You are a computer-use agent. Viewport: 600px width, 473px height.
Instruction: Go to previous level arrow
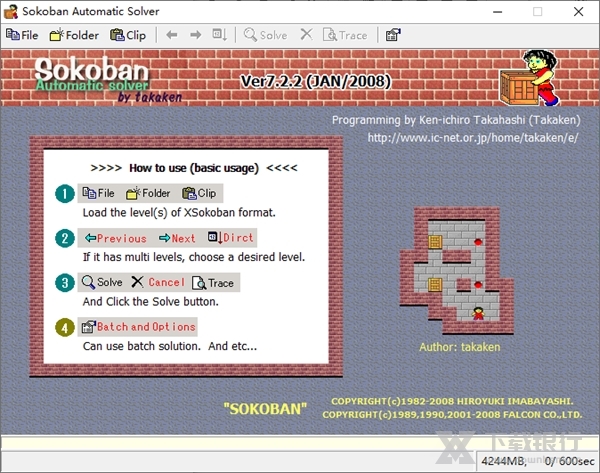coord(172,35)
